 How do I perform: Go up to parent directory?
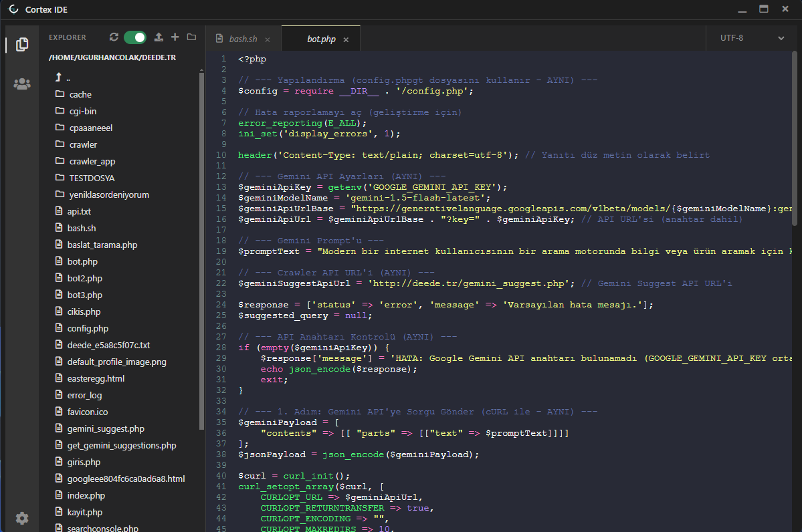click(64, 78)
